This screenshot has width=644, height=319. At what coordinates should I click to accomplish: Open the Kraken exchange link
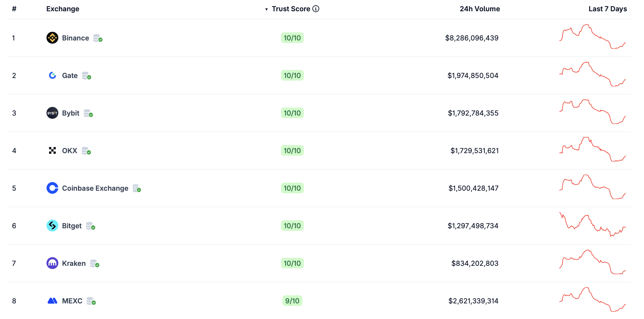coord(74,263)
